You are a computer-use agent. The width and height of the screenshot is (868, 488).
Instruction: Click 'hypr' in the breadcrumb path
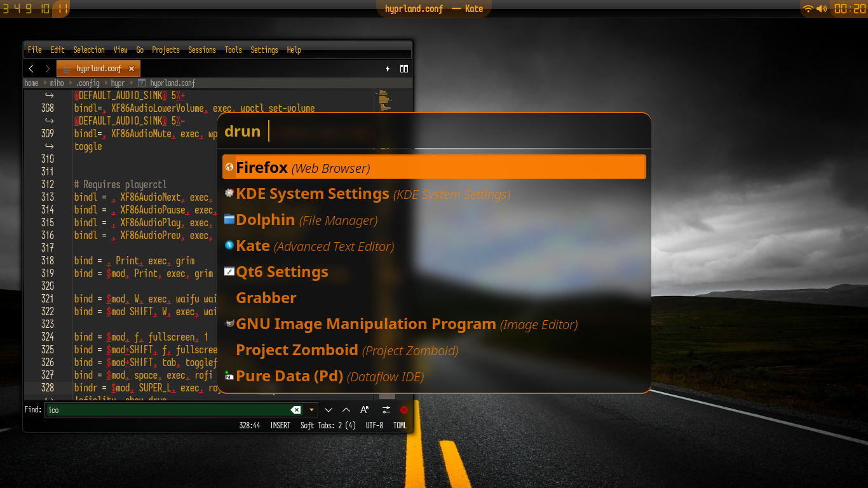118,83
